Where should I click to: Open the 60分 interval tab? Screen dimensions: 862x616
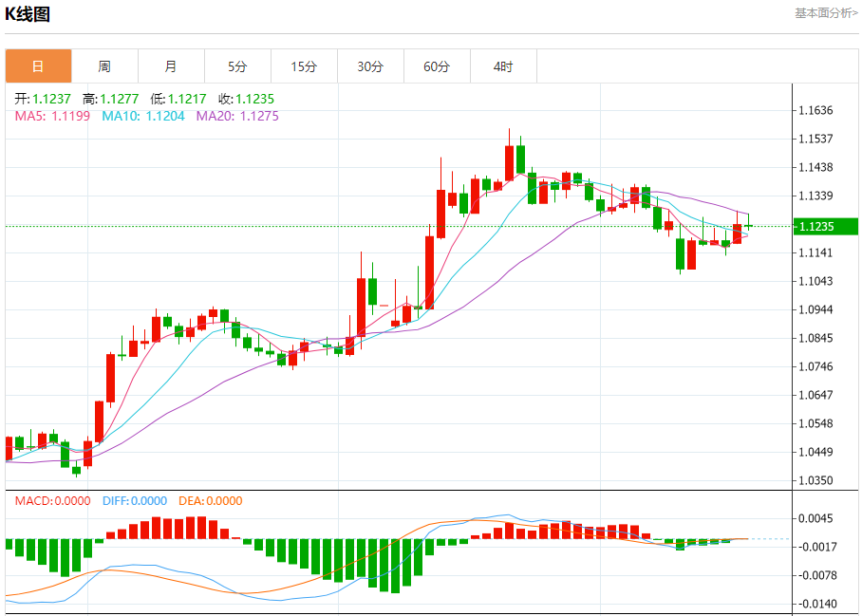tap(437, 66)
